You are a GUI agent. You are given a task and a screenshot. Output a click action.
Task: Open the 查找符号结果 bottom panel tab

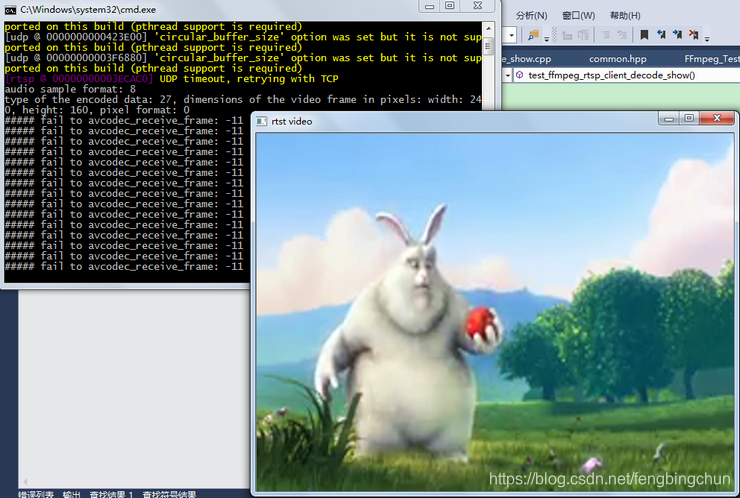169,494
